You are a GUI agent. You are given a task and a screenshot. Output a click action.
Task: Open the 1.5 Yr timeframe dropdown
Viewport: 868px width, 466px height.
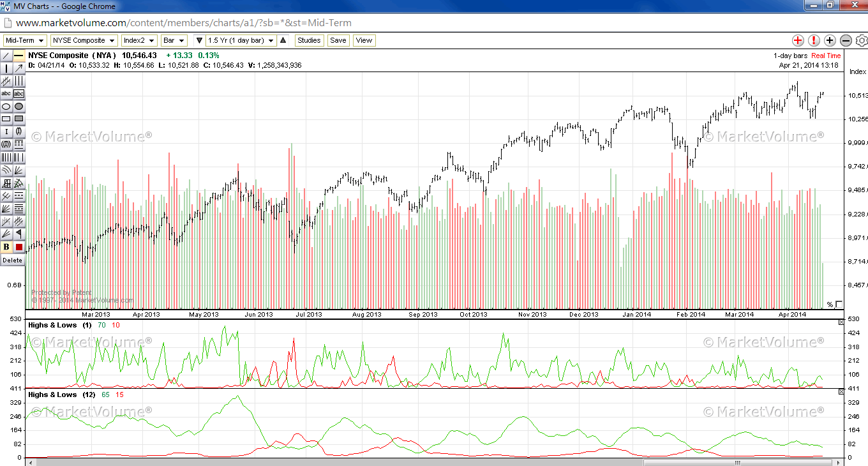[x=241, y=40]
